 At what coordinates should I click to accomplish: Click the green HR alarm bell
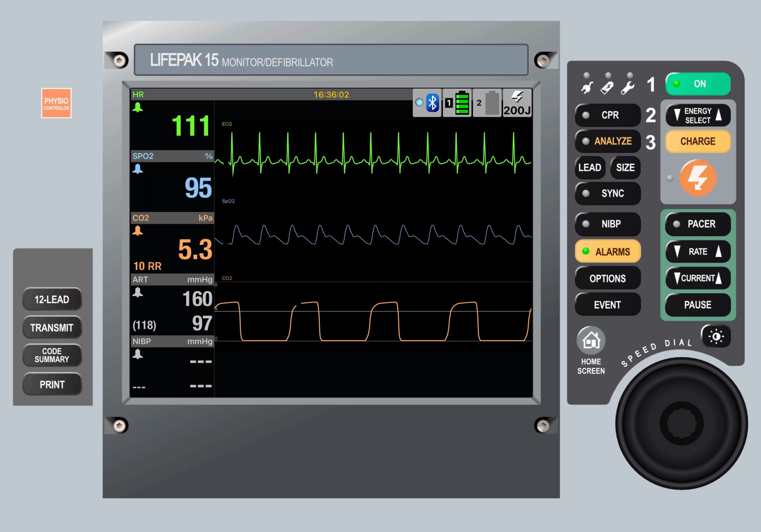coord(138,107)
